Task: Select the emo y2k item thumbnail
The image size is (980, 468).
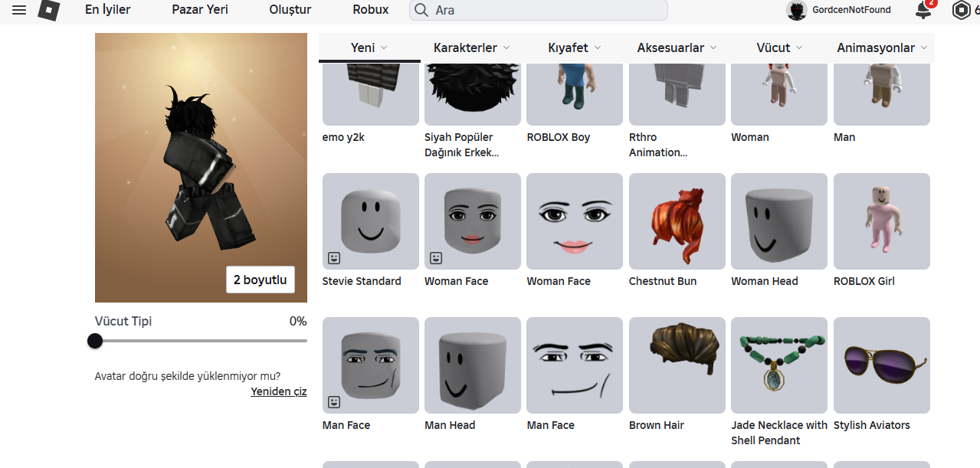Action: point(371,94)
